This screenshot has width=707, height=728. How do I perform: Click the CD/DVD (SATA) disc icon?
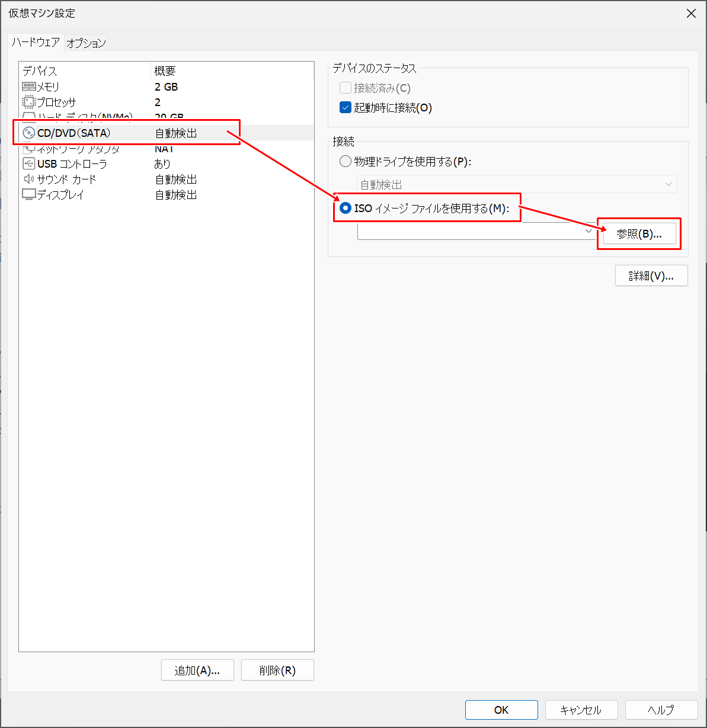28,133
